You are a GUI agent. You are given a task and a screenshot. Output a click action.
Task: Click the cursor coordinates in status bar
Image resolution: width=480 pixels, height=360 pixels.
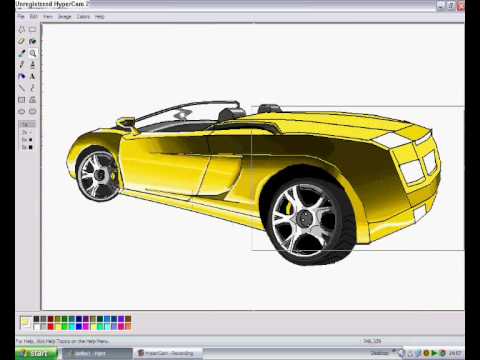coord(372,341)
